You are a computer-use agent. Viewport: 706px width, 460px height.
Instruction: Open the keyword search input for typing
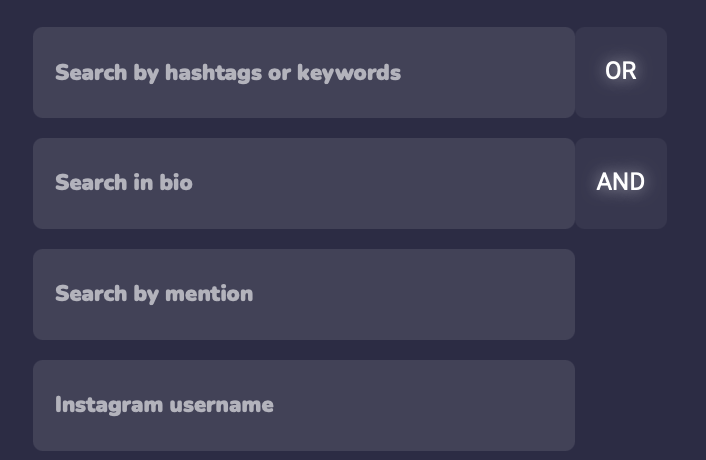click(x=303, y=72)
